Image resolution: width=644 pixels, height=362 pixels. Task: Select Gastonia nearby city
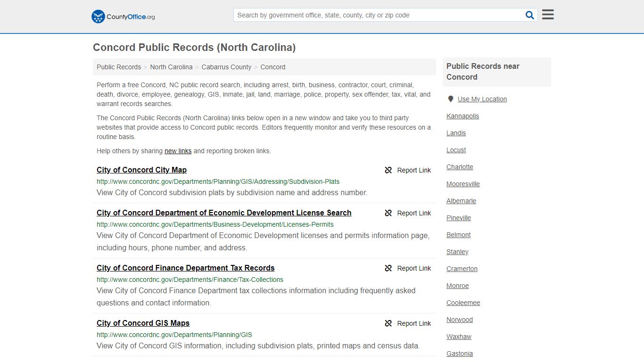(460, 354)
